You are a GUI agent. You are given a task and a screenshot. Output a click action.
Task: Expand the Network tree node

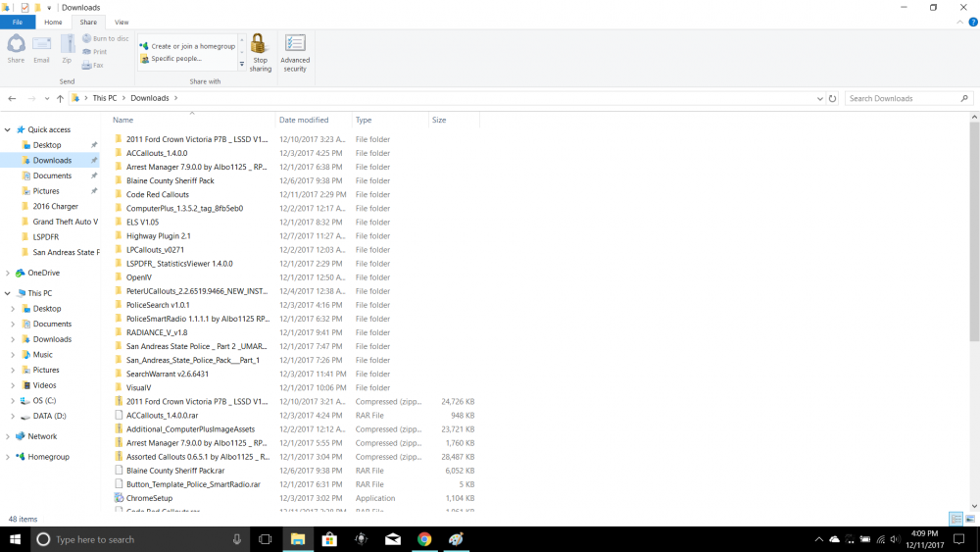tap(8, 436)
